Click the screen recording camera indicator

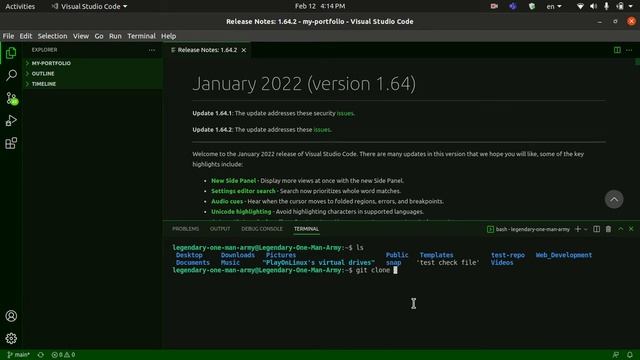pyautogui.click(x=494, y=6)
